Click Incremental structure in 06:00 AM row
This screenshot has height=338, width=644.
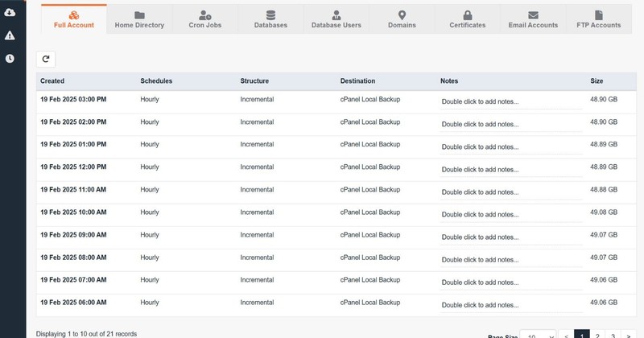click(257, 303)
